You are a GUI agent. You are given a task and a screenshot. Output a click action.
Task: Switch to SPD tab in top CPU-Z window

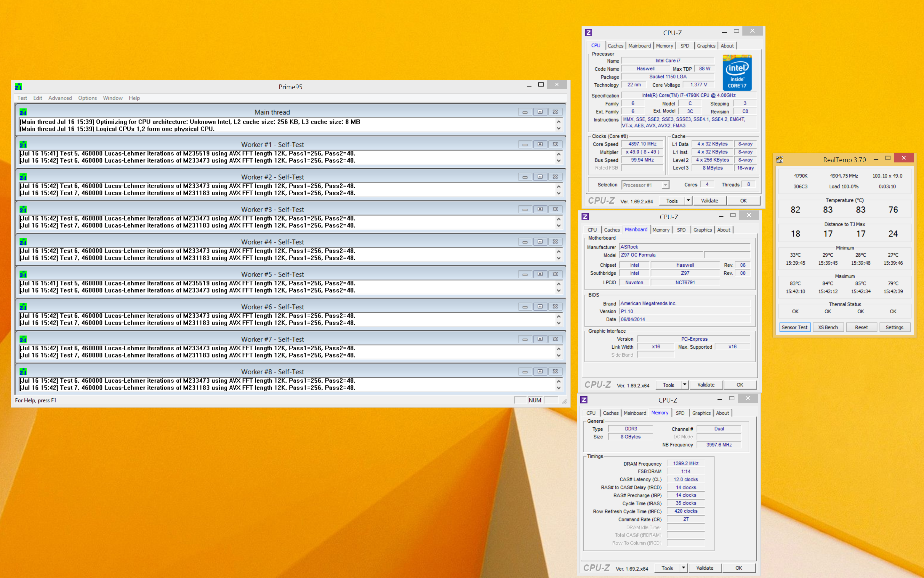point(685,46)
